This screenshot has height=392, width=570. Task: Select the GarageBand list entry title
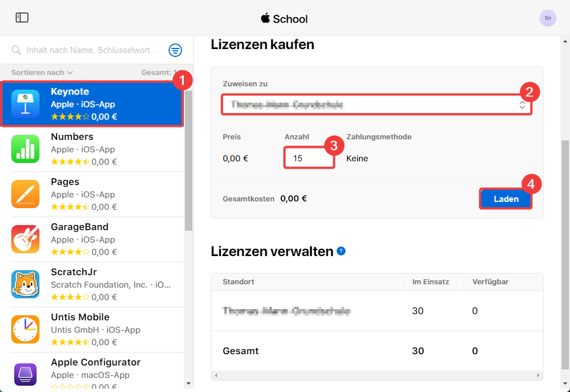(79, 227)
